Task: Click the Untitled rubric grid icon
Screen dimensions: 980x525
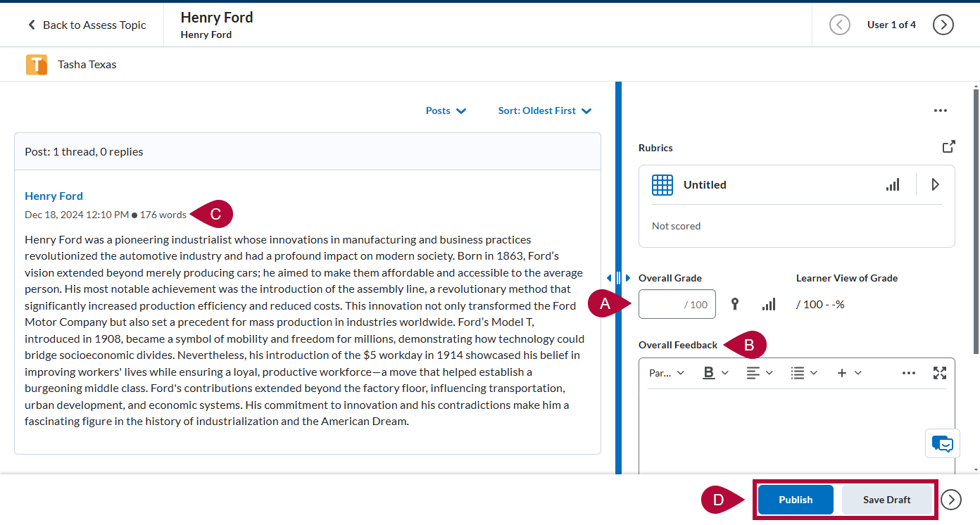Action: point(662,185)
